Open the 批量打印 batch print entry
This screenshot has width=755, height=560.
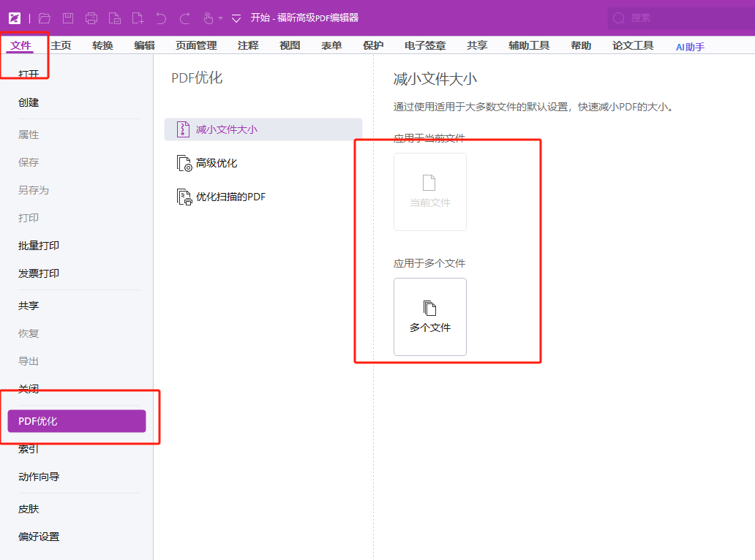39,246
